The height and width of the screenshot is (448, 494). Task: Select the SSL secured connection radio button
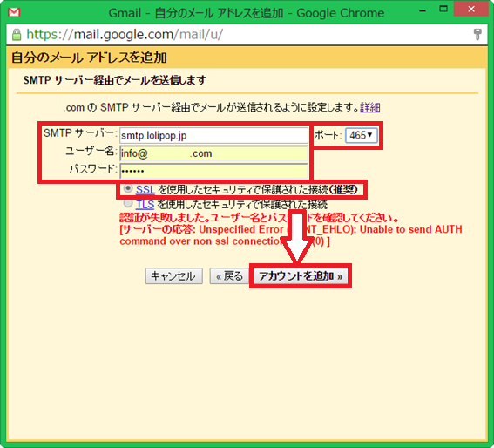coord(128,188)
